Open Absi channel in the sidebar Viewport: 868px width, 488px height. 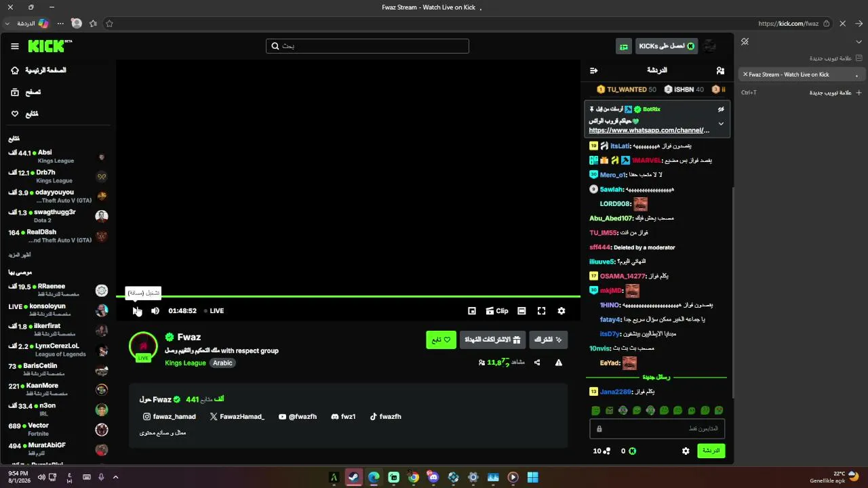pos(58,157)
